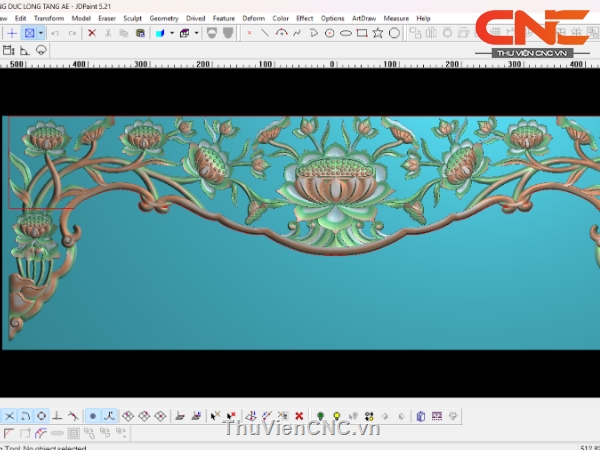Click the red X delete icon in top toolbar
This screenshot has width=600, height=450.
pos(92,33)
